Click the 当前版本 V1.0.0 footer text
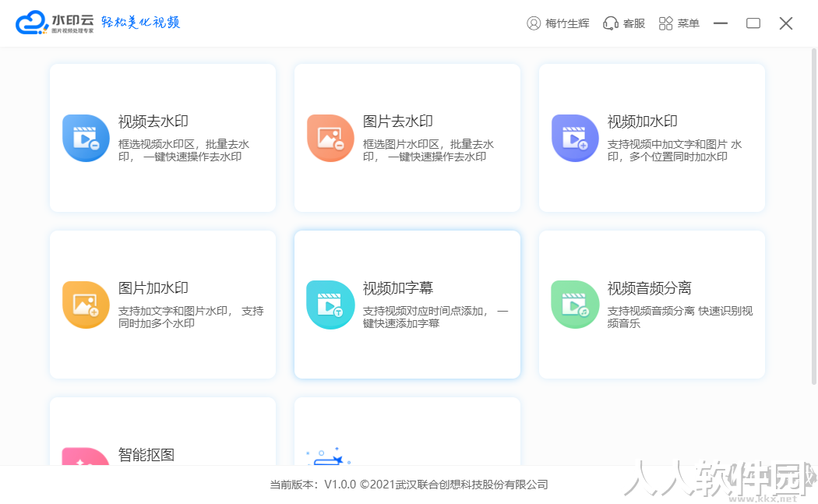Screen dimensions: 818x504 409,485
